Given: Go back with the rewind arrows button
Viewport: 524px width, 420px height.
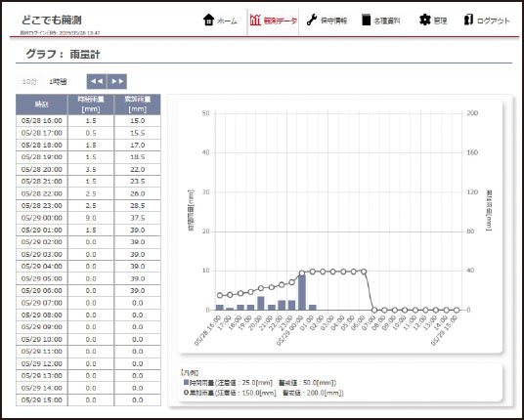Looking at the screenshot, I should coord(97,81).
